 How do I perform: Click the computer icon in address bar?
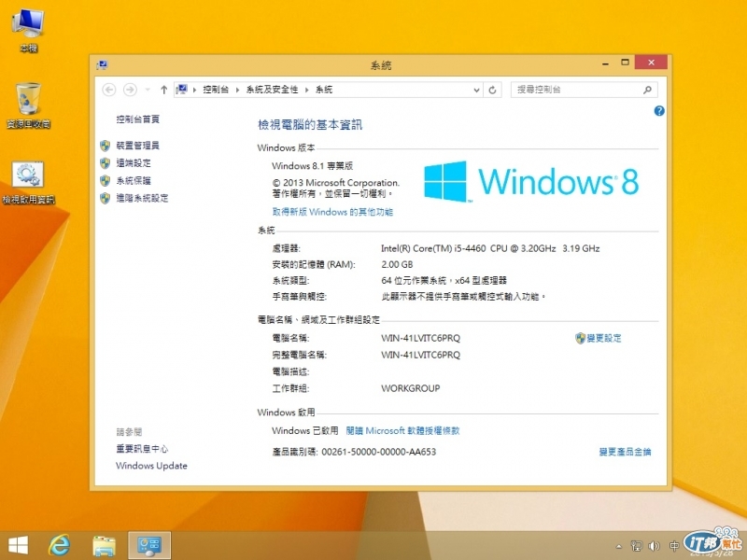coord(181,89)
